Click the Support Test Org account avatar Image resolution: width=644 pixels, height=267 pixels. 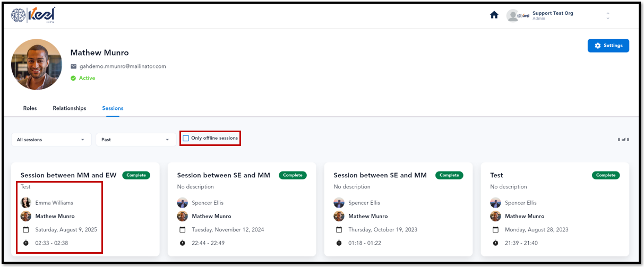point(512,15)
